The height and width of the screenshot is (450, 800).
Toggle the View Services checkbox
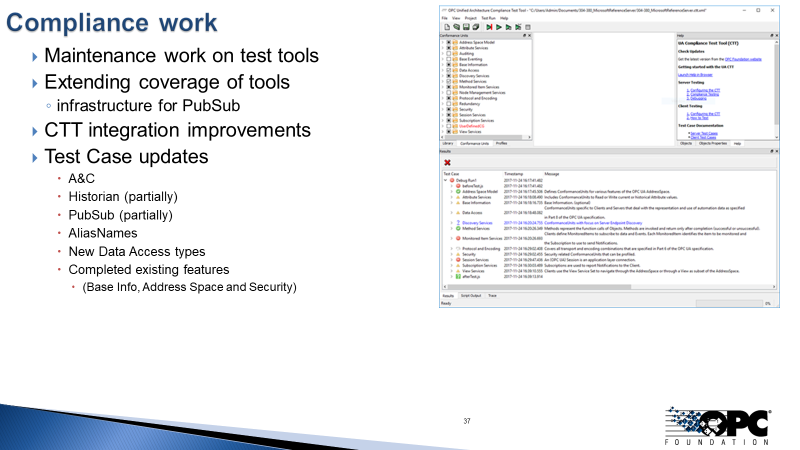(449, 132)
